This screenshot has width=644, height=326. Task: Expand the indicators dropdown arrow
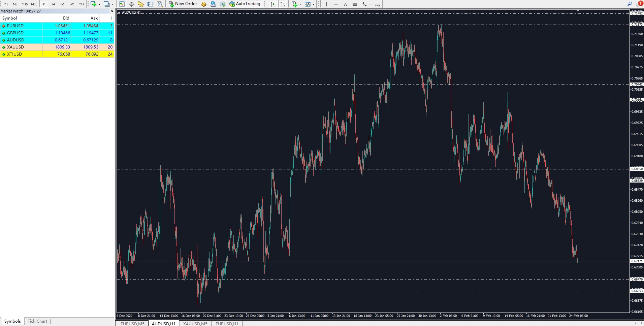(x=300, y=4)
